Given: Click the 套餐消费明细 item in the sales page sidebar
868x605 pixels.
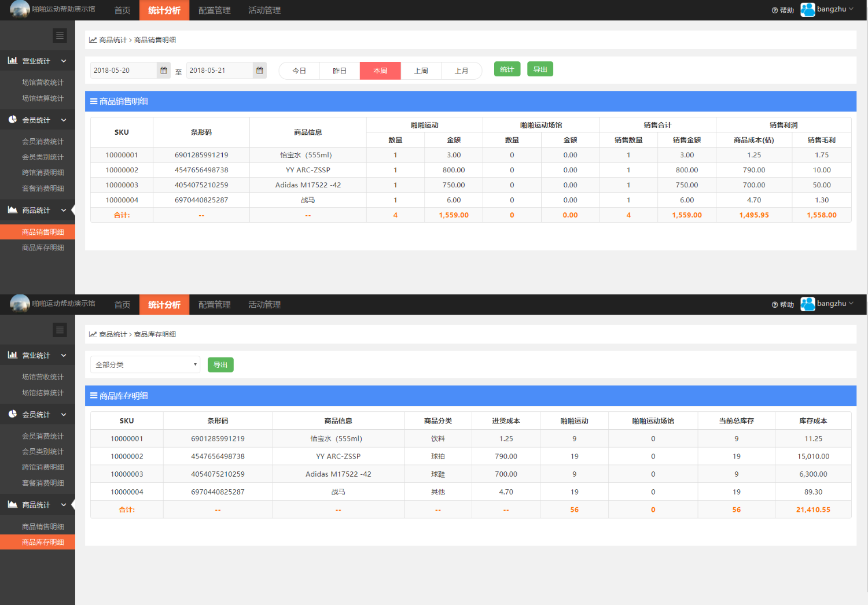Looking at the screenshot, I should [43, 189].
